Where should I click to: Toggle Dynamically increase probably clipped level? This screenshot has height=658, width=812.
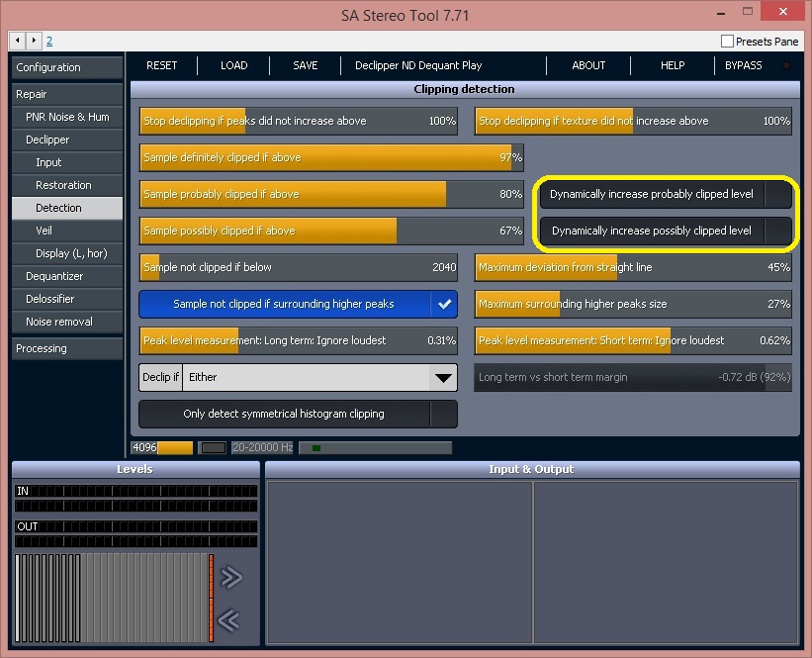[666, 194]
